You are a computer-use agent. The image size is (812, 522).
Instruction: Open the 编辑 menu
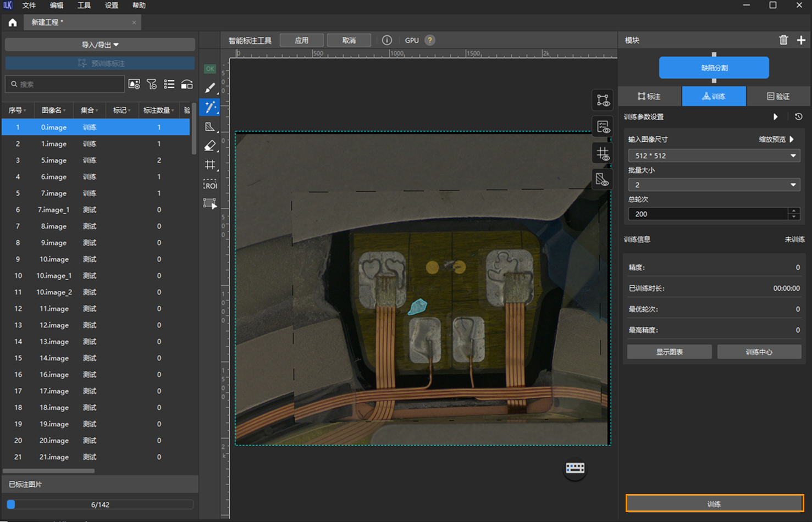[57, 5]
